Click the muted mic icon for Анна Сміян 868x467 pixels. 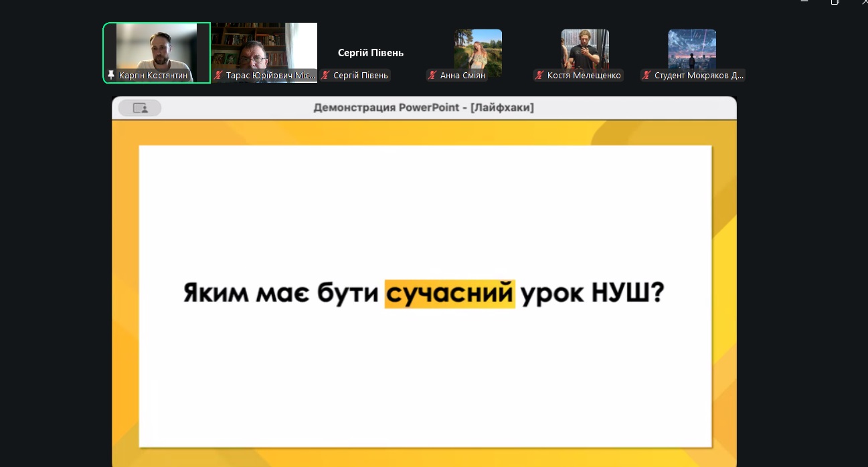pyautogui.click(x=432, y=76)
